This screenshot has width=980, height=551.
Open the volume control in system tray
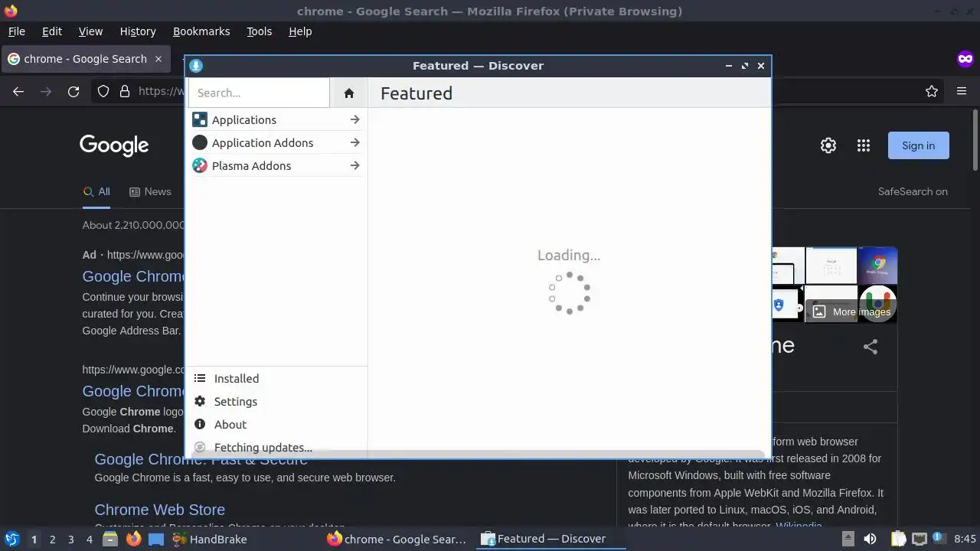tap(870, 539)
